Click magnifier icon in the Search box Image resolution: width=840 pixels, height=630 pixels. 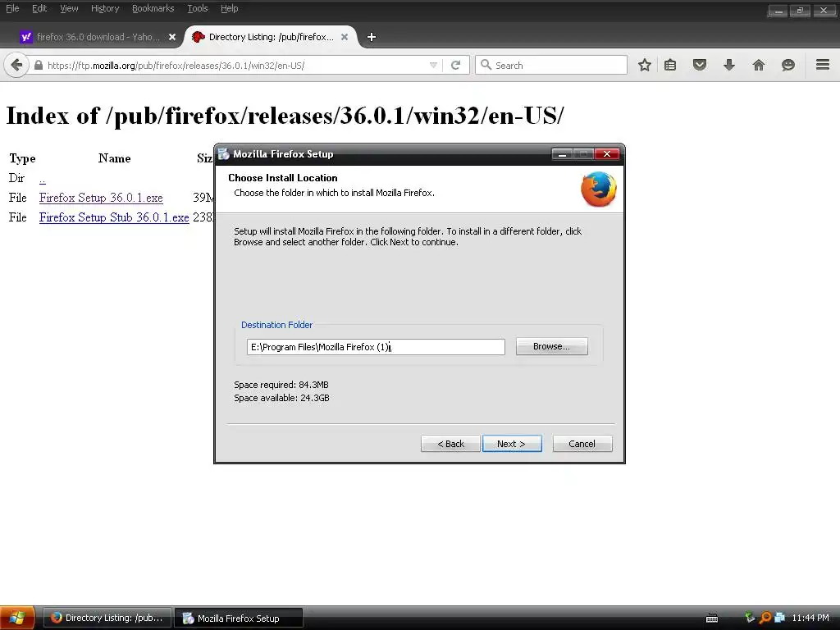point(486,65)
